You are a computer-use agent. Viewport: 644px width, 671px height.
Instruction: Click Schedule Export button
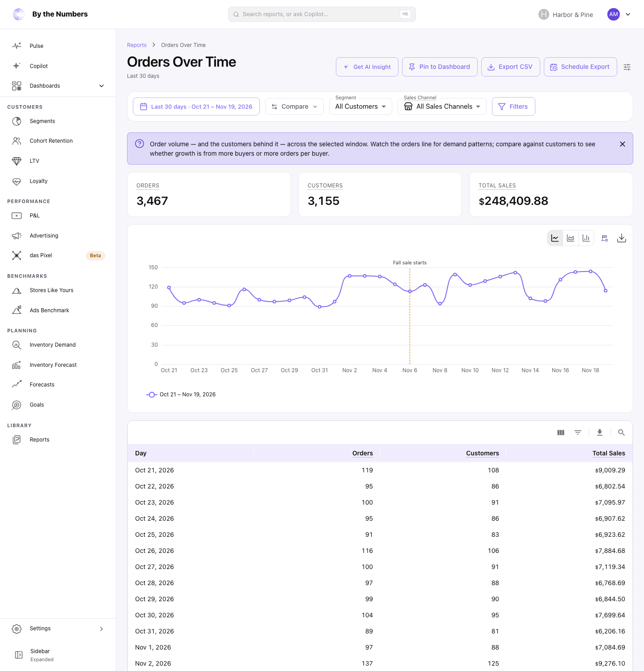[580, 67]
